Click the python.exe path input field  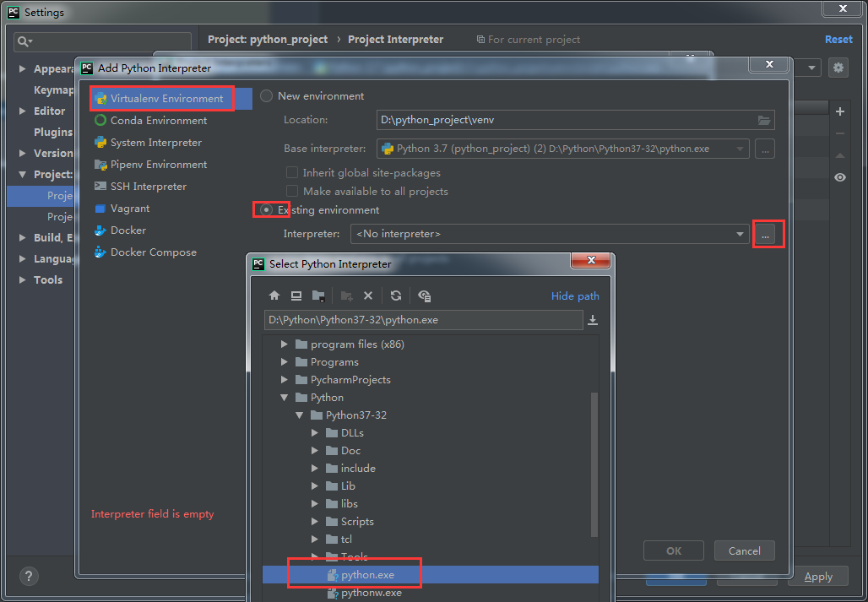coord(424,320)
